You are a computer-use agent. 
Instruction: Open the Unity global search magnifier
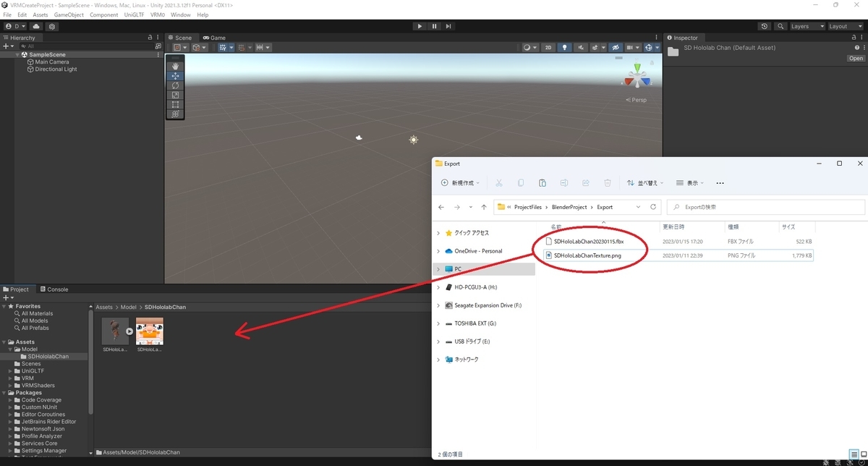click(x=780, y=26)
